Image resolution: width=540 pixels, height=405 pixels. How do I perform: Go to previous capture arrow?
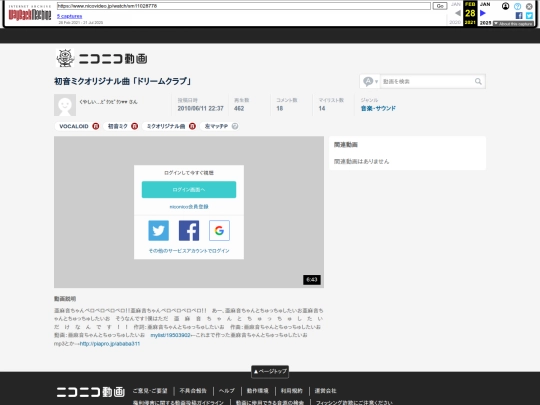458,13
